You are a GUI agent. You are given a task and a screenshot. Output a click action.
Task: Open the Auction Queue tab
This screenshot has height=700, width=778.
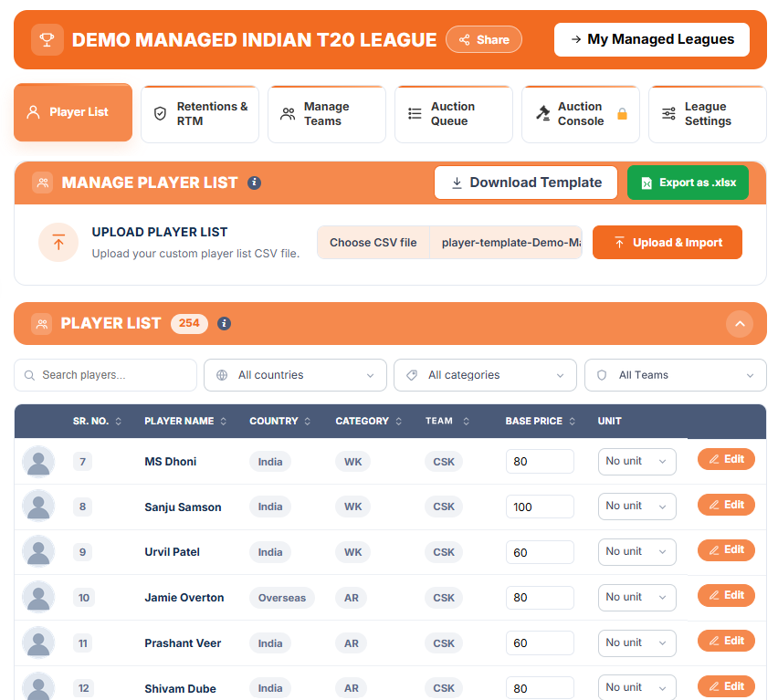pyautogui.click(x=454, y=114)
